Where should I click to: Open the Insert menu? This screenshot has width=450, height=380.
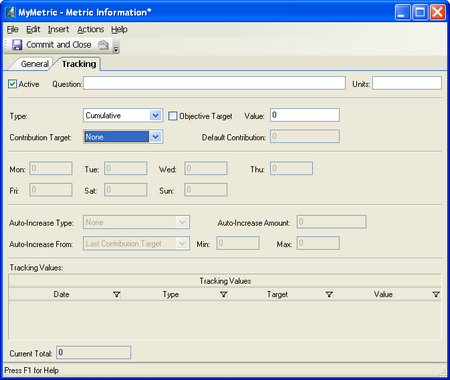[58, 29]
